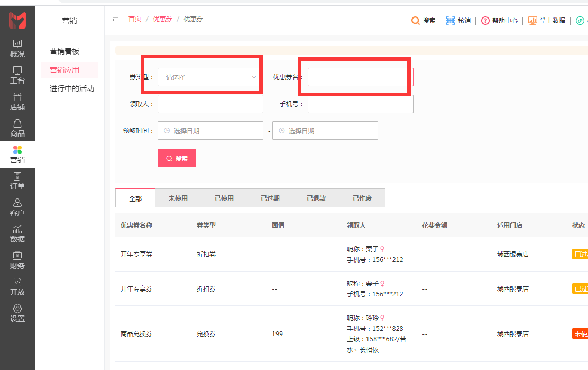Screen dimensions: 588x370
Task: Click the 优惠券名称 column header
Action: pyautogui.click(x=136, y=225)
